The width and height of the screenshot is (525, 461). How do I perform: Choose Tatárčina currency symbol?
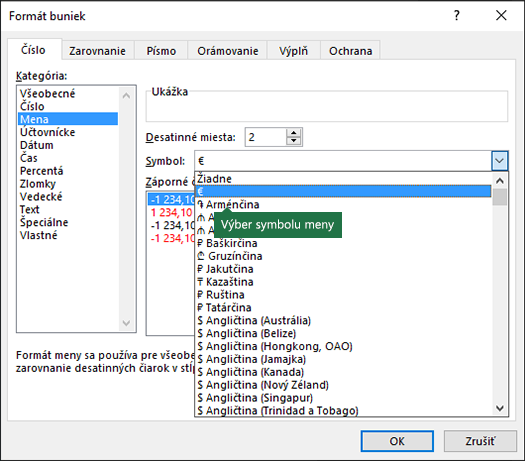pos(344,307)
